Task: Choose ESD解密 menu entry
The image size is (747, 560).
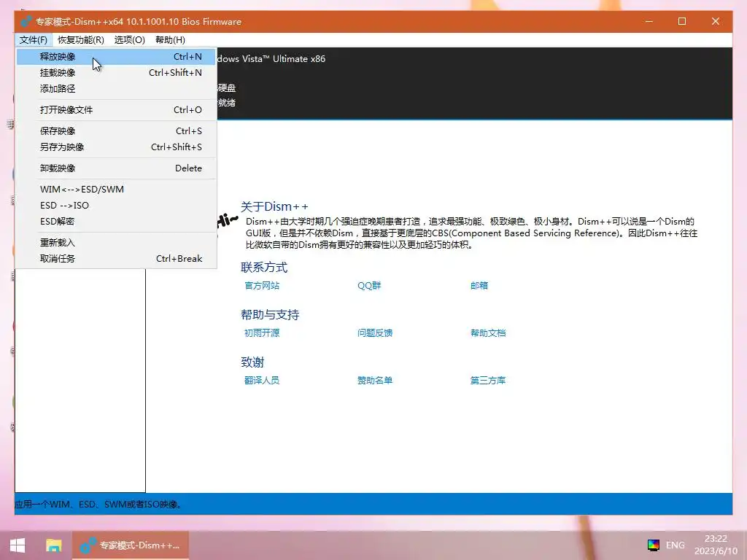Action: (x=116, y=222)
